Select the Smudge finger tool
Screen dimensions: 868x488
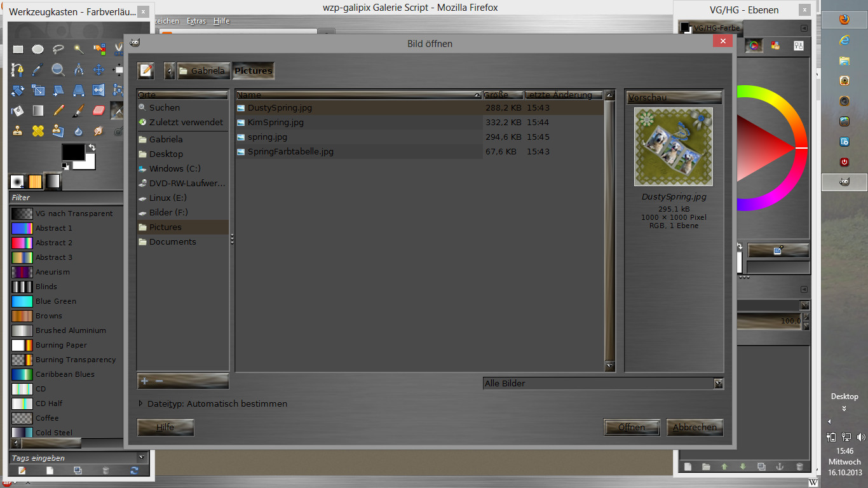tap(99, 131)
